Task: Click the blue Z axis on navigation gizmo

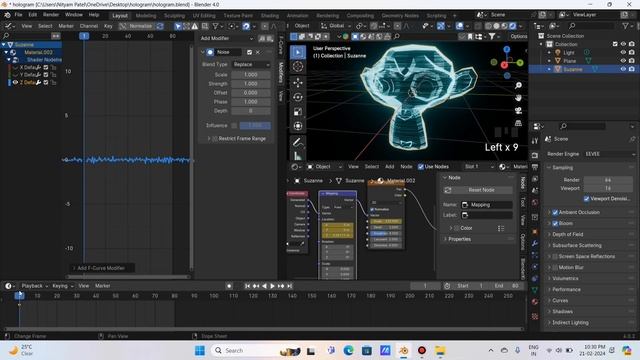Action: click(x=507, y=49)
